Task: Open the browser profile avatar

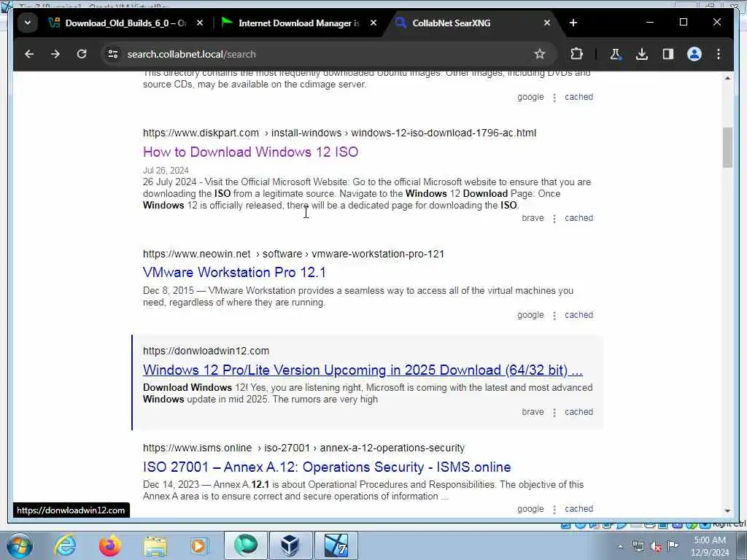Action: click(x=694, y=54)
